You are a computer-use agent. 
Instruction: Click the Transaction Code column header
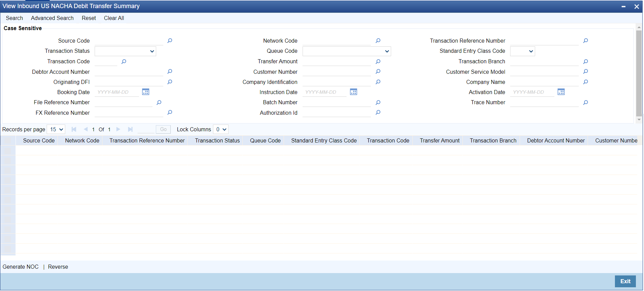point(388,140)
